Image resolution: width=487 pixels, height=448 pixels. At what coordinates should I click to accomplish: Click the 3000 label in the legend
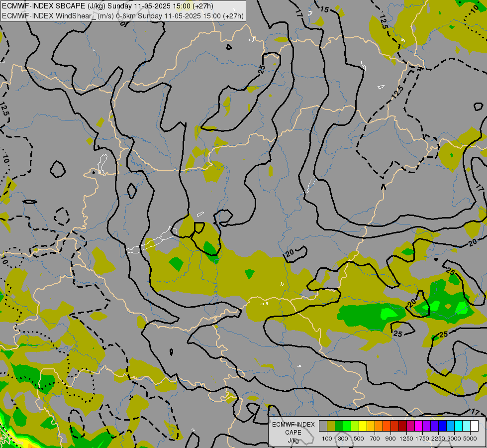pyautogui.click(x=454, y=439)
